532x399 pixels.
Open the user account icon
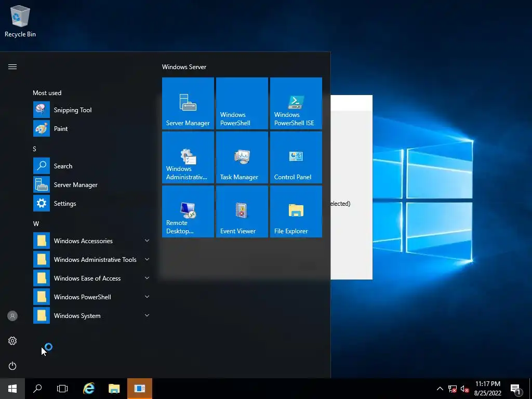pos(12,316)
